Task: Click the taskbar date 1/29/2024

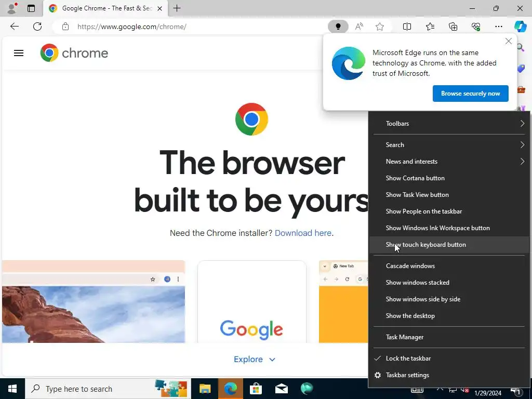Action: 488,393
